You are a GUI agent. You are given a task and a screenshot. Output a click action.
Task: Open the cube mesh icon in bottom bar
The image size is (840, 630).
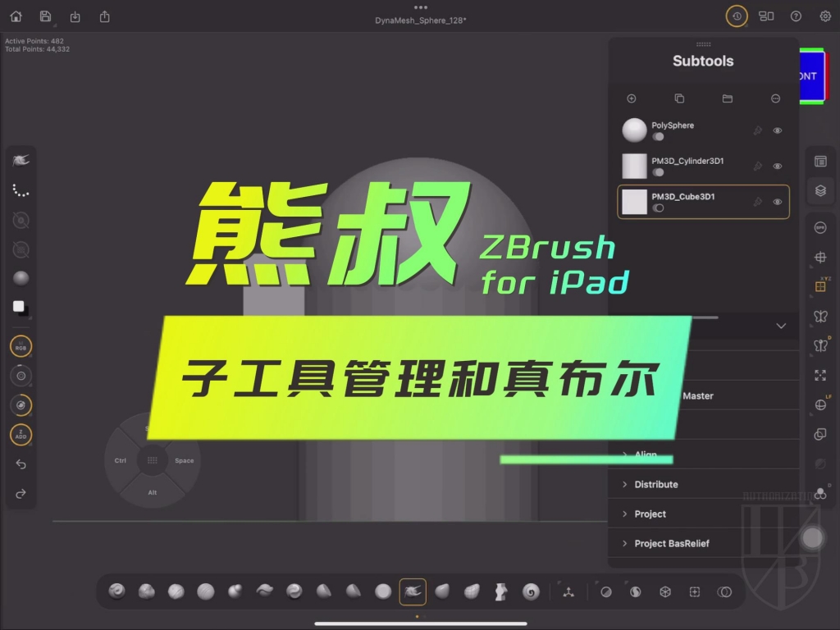click(664, 592)
